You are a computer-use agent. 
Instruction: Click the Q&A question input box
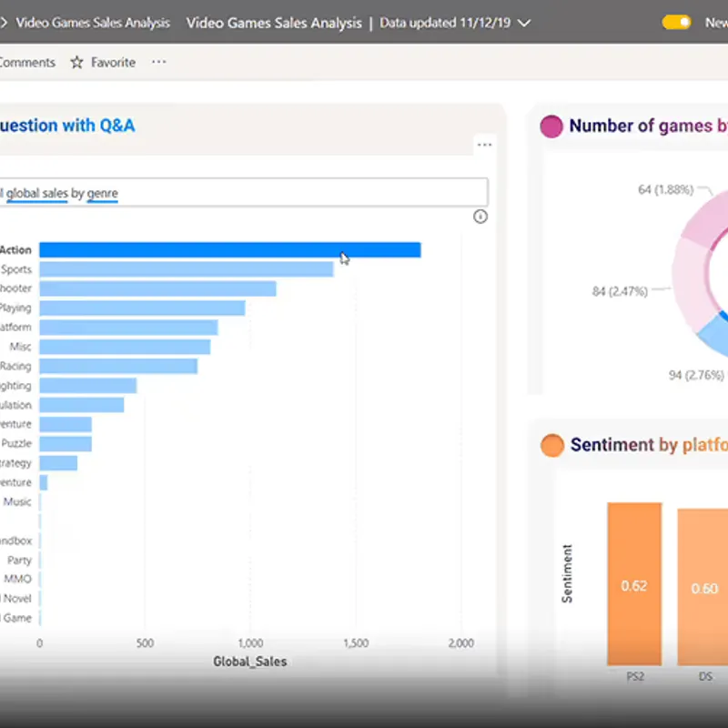(244, 192)
